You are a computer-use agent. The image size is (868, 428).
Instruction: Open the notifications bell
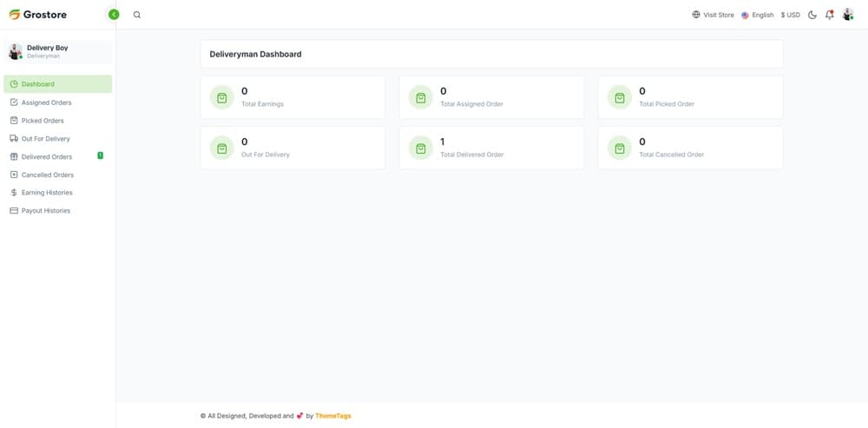coord(829,15)
